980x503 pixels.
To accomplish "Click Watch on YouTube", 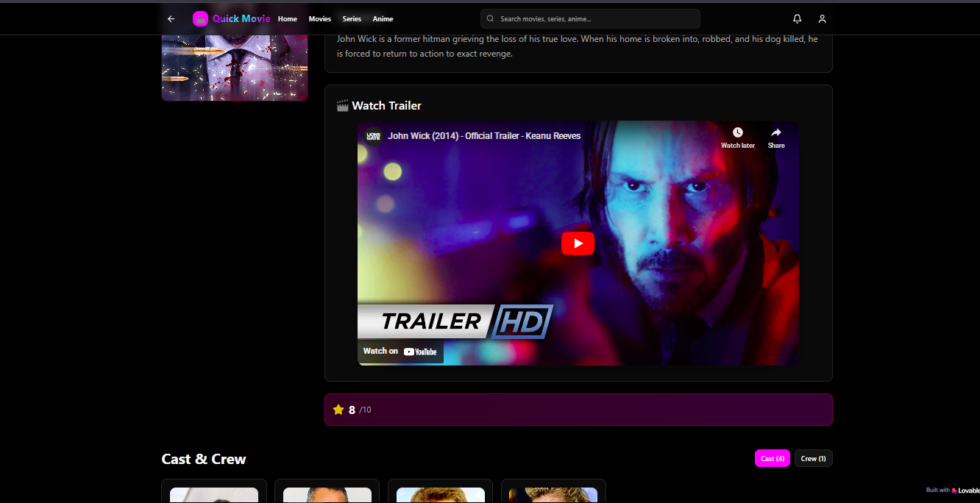I will coord(400,351).
